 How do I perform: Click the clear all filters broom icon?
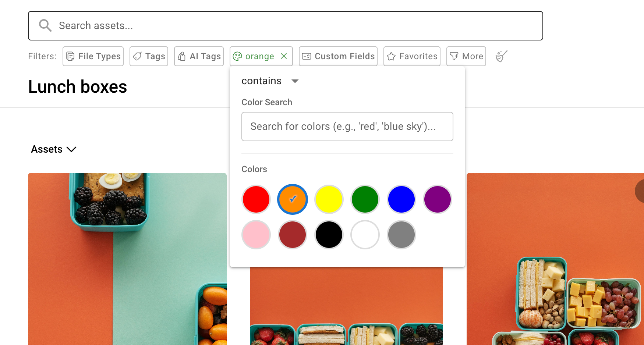click(501, 56)
